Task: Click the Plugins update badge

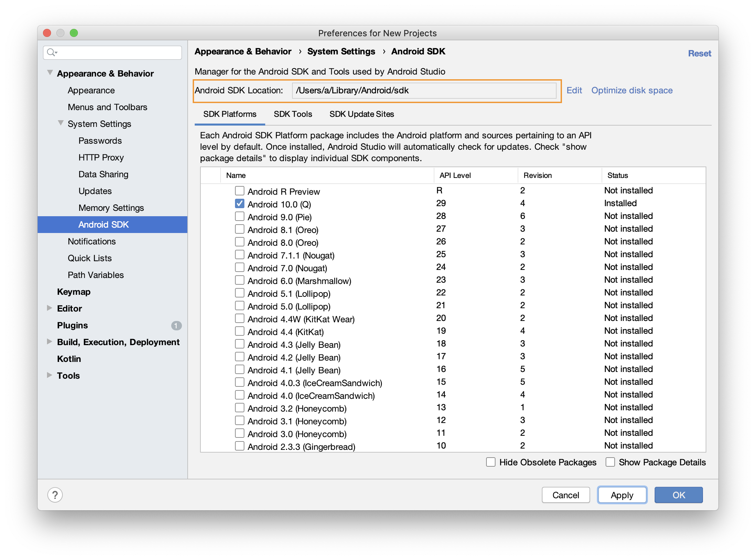Action: point(176,325)
